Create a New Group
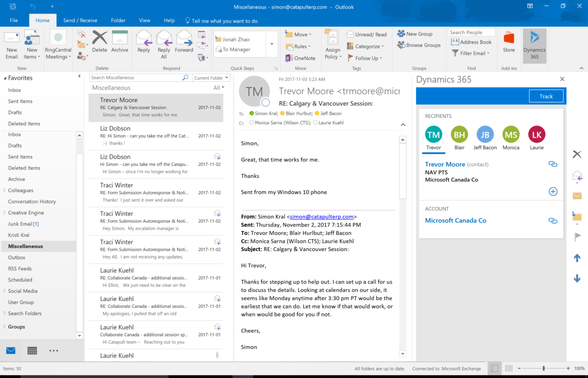This screenshot has height=378, width=588. (x=415, y=34)
